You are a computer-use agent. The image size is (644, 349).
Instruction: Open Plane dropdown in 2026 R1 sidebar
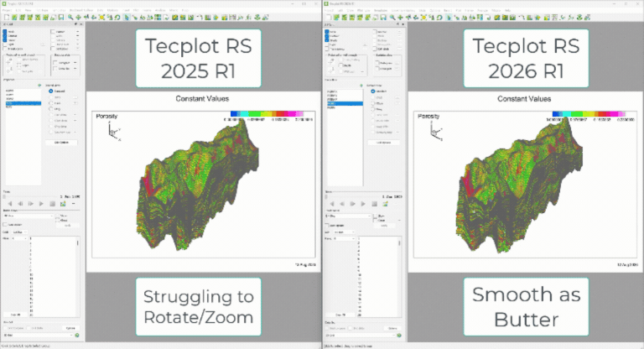coord(344,238)
